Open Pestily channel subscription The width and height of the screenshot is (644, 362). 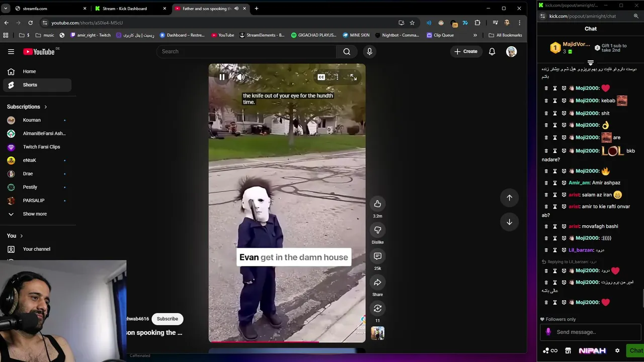pyautogui.click(x=37, y=187)
